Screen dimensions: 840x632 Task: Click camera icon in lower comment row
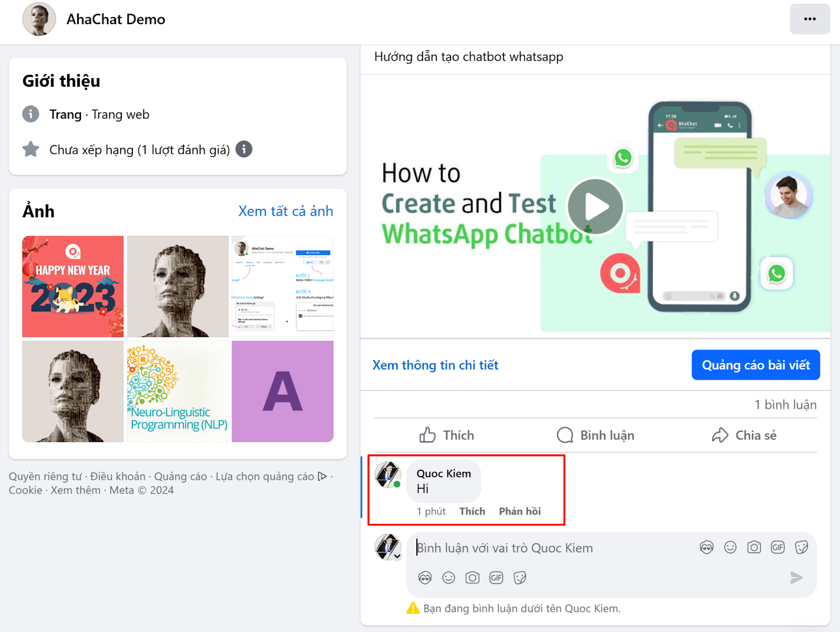coord(472,578)
